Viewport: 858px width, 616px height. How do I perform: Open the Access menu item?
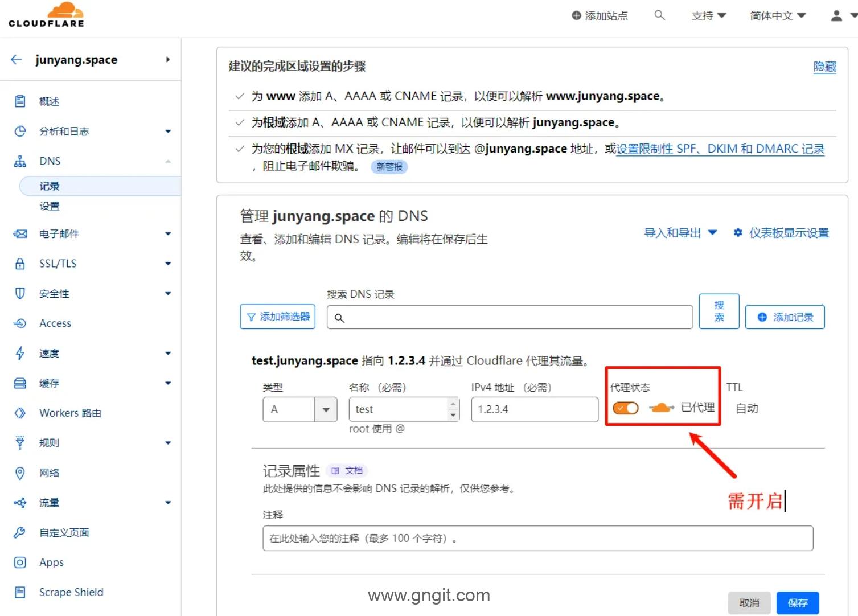pyautogui.click(x=55, y=323)
